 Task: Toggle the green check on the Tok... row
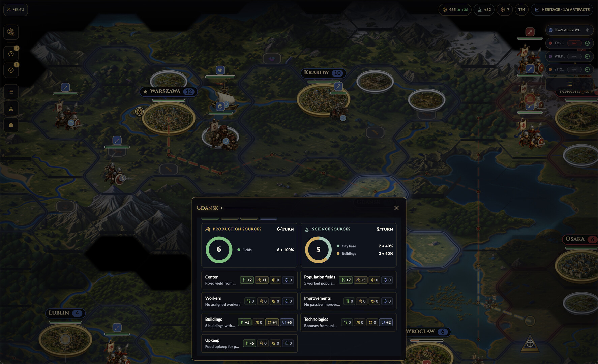tap(587, 43)
